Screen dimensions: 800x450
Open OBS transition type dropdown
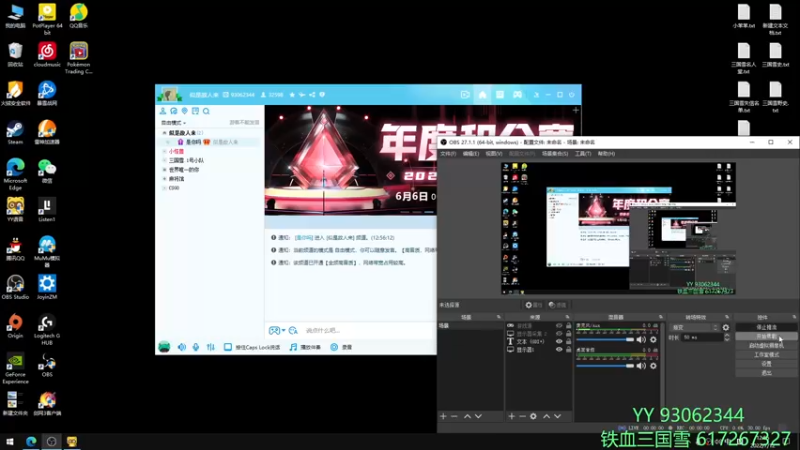tap(695, 328)
